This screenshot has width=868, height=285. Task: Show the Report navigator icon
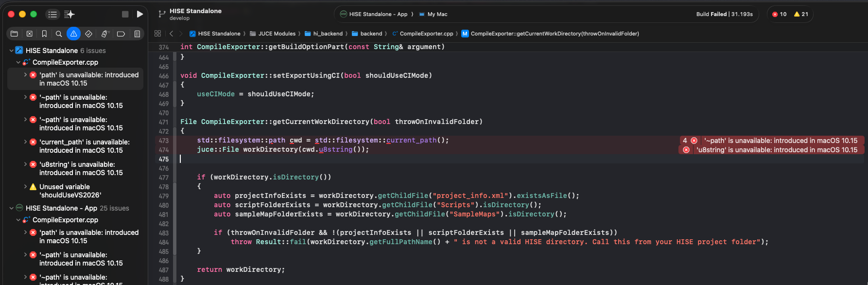click(x=137, y=34)
